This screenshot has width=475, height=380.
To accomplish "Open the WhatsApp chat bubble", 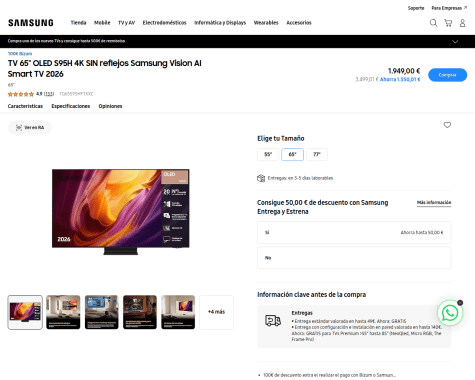I will (450, 313).
